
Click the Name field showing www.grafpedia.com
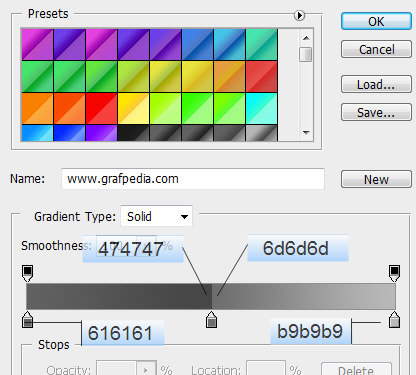coord(193,179)
